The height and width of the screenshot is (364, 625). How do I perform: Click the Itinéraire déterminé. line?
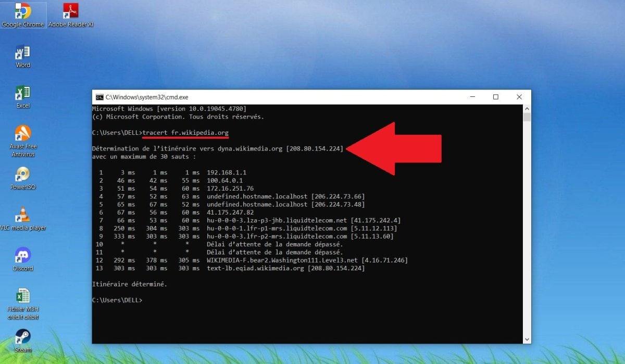pos(130,284)
